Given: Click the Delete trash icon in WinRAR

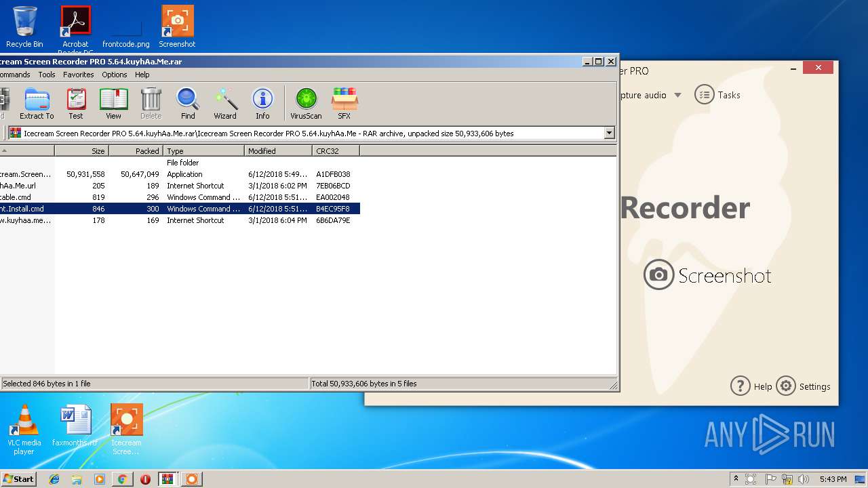Looking at the screenshot, I should pyautogui.click(x=151, y=104).
